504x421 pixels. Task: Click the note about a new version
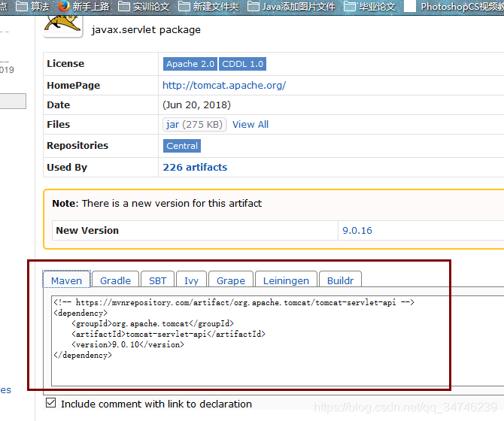[x=157, y=203]
